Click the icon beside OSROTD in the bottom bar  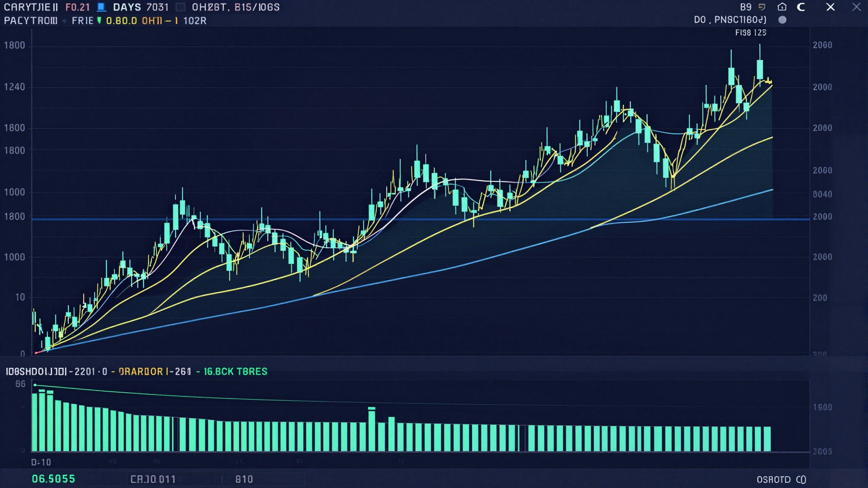coord(801,480)
